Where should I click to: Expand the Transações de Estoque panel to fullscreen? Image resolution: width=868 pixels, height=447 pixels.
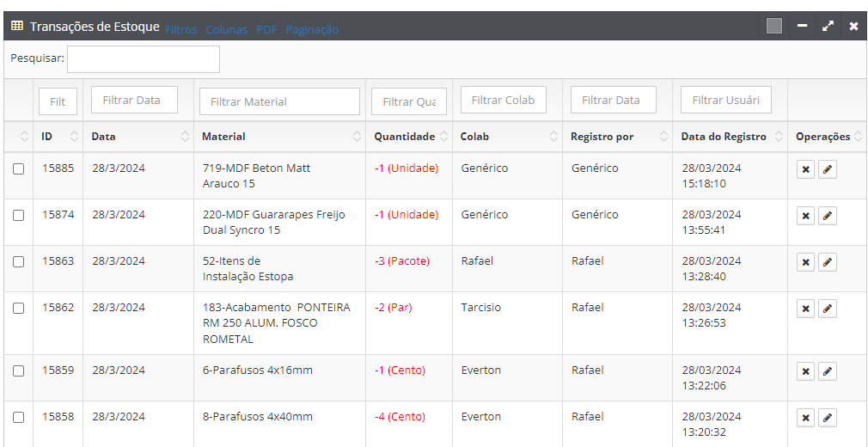(x=828, y=26)
